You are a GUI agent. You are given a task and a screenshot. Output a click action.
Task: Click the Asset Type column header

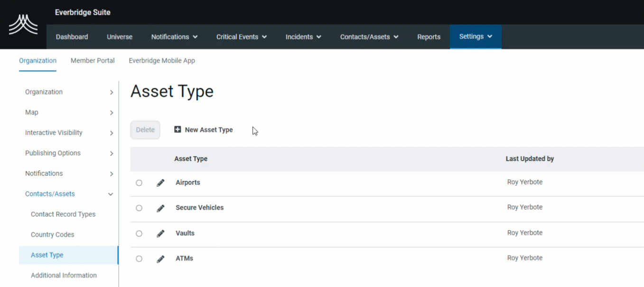point(191,159)
